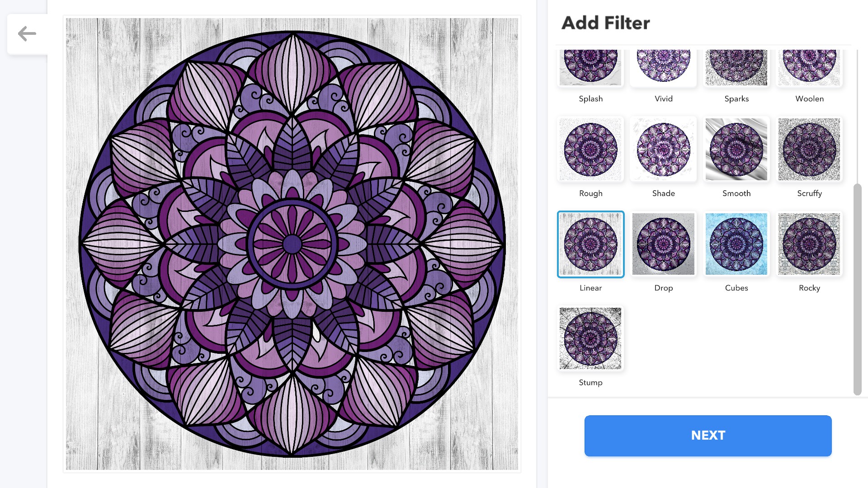
Task: Select the Rough filter thumbnail
Action: click(590, 150)
